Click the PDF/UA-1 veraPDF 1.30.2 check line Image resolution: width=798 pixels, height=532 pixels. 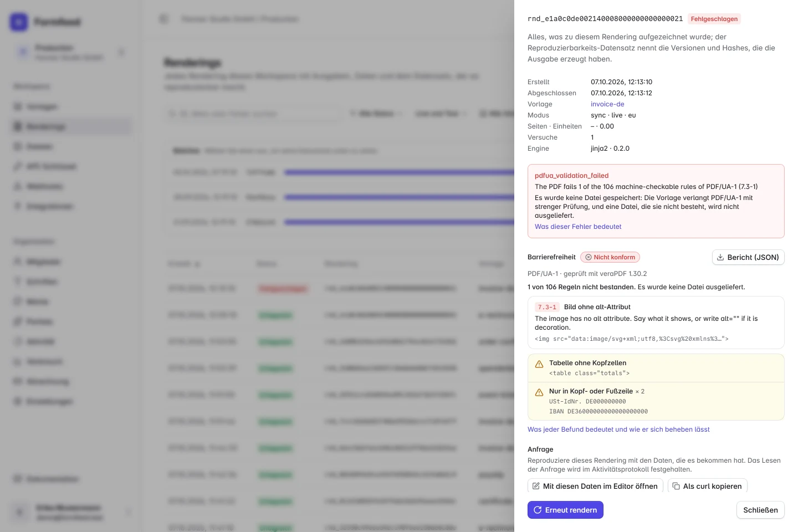point(587,274)
